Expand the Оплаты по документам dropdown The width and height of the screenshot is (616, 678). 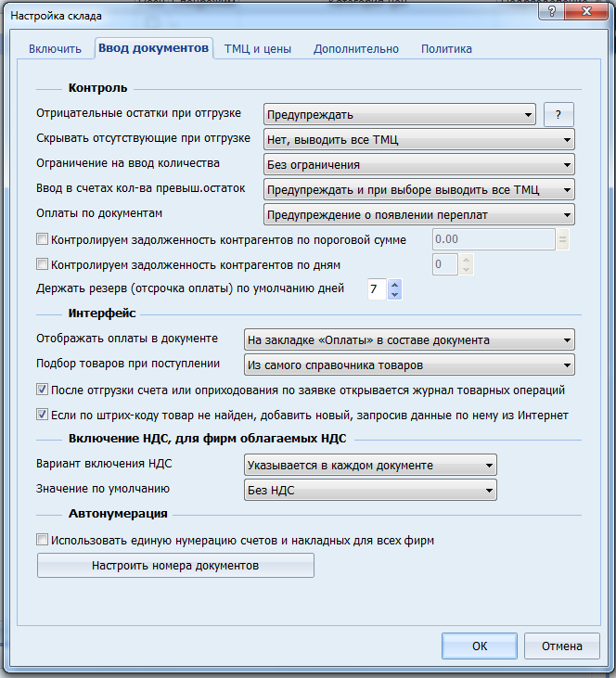(419, 215)
